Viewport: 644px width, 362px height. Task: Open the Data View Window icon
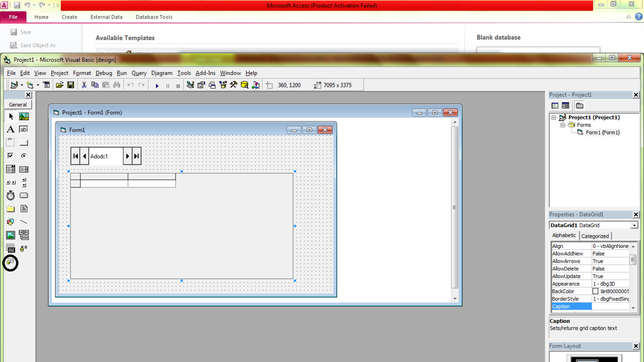(x=245, y=85)
